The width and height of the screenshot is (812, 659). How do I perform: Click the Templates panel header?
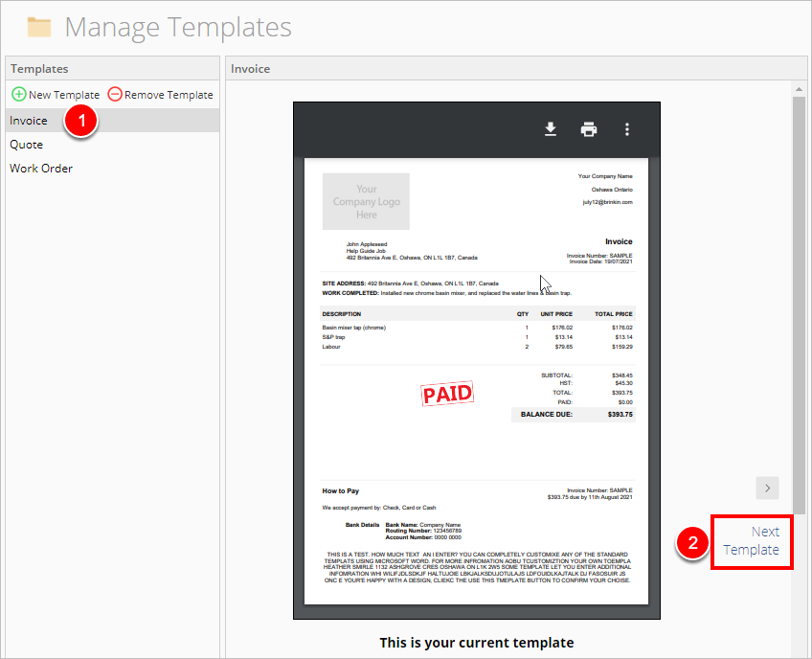tap(112, 68)
